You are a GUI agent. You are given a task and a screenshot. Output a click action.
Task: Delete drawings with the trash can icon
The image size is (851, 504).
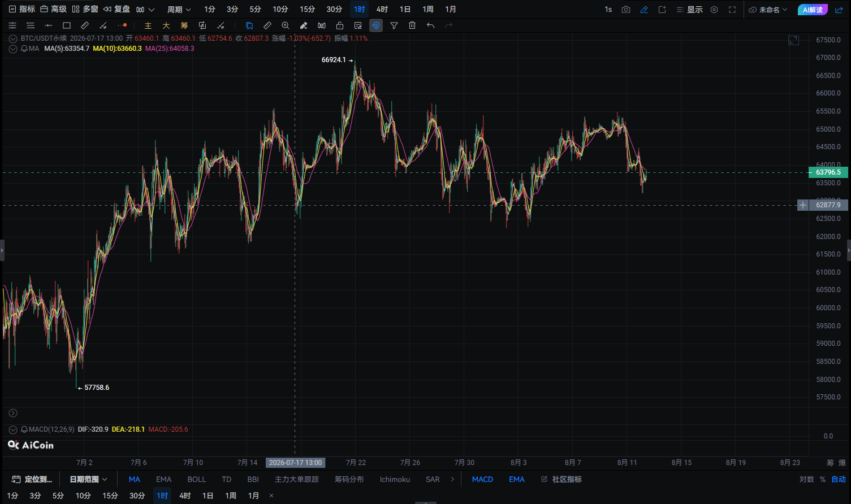tap(412, 25)
